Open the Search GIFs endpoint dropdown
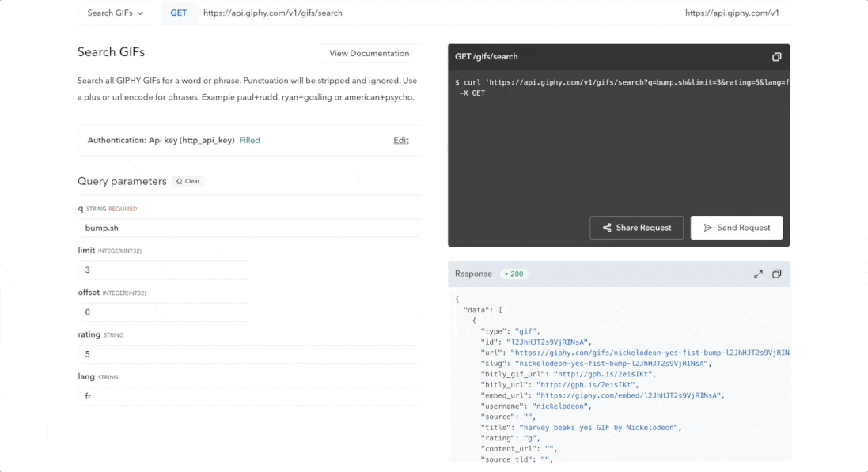This screenshot has height=472, width=868. click(116, 13)
